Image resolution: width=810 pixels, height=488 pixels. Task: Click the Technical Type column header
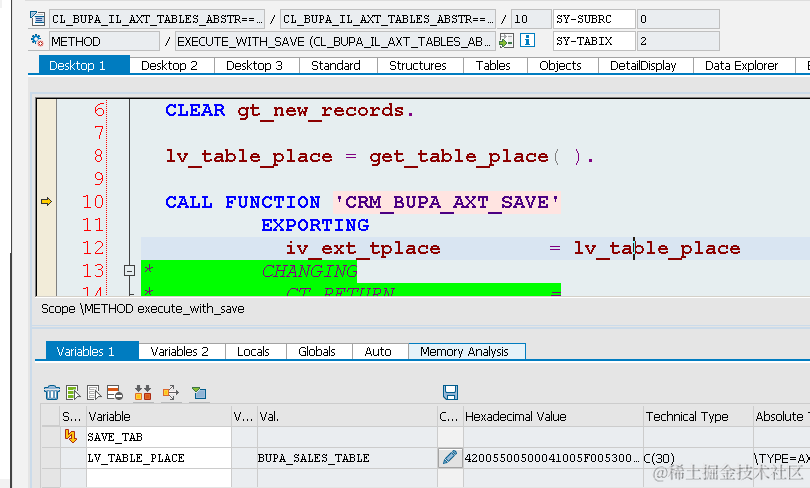pos(698,416)
